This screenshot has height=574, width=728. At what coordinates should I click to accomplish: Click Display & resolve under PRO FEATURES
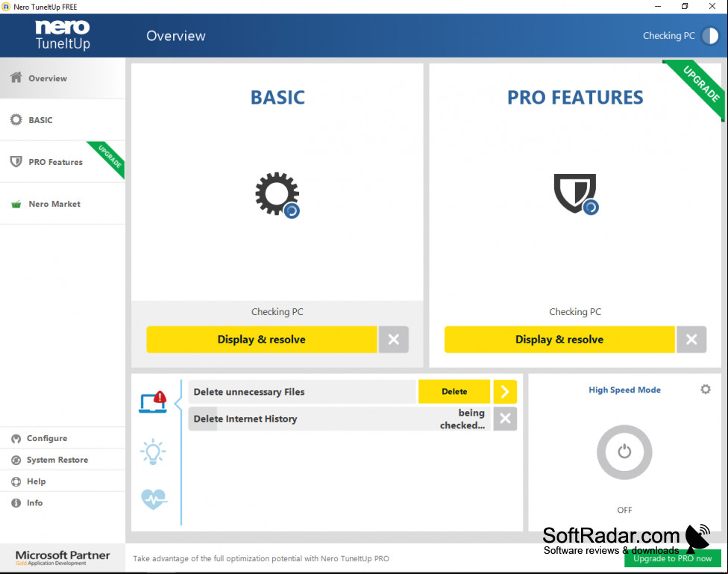click(559, 340)
